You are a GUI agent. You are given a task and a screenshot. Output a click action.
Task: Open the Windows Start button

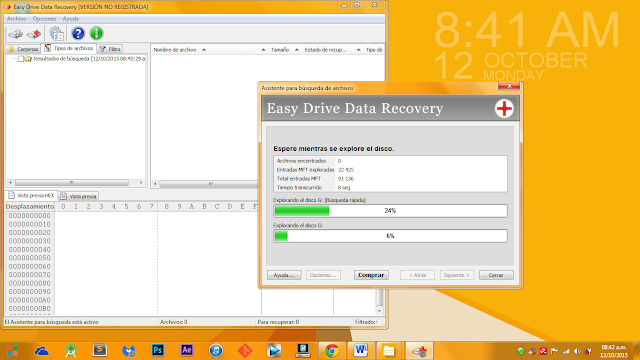[x=12, y=351]
